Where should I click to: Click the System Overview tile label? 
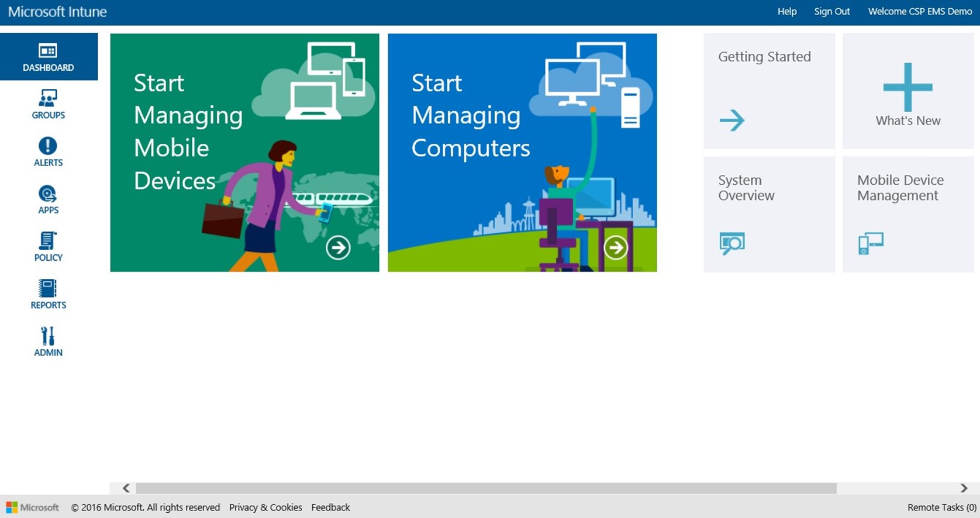pyautogui.click(x=746, y=188)
